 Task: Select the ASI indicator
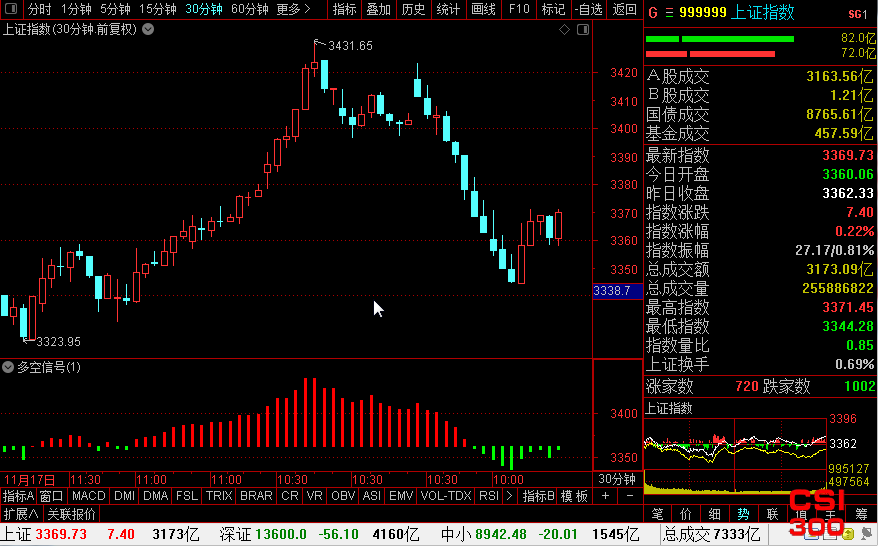[372, 496]
